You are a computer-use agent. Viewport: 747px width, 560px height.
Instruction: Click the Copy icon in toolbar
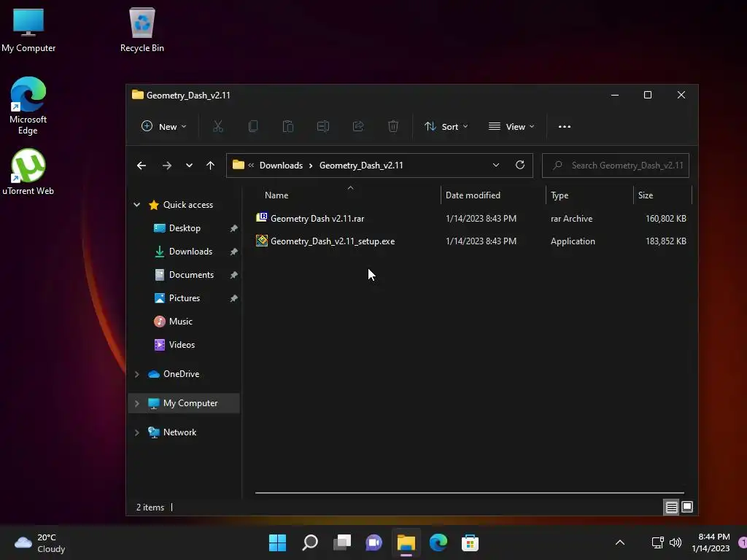click(253, 127)
